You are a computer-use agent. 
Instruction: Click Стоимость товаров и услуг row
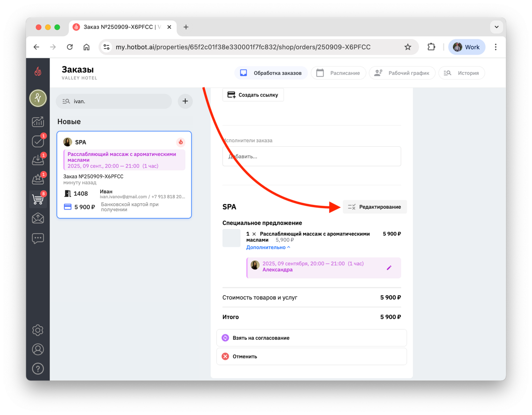312,298
